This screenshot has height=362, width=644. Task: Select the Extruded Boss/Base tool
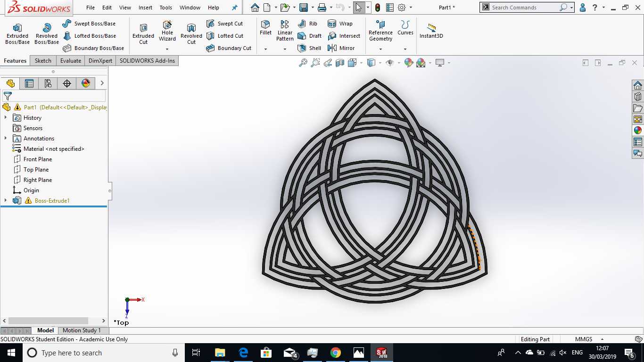click(17, 34)
